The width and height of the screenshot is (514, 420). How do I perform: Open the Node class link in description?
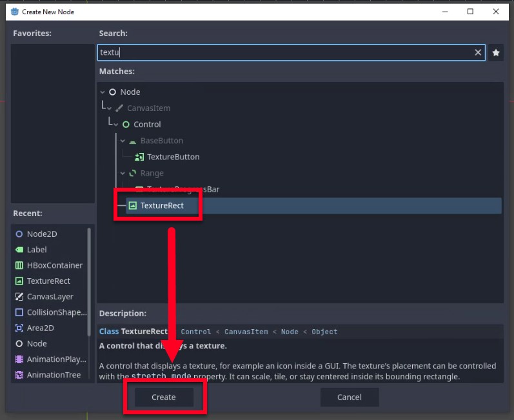tap(290, 332)
